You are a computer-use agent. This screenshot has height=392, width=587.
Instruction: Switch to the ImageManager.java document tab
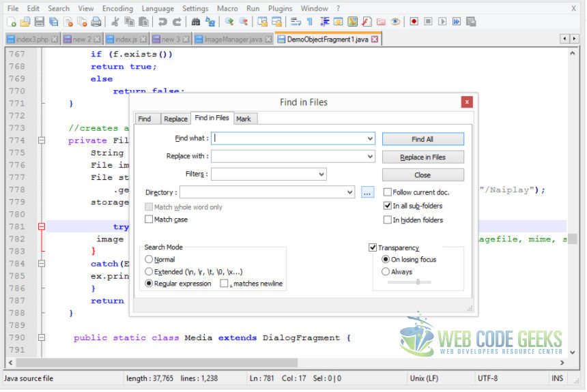(x=233, y=40)
